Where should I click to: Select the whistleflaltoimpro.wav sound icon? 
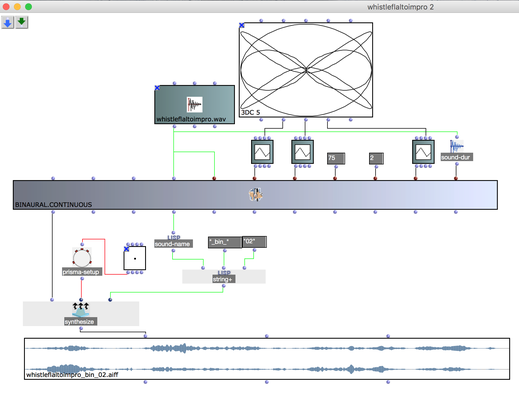pos(195,104)
